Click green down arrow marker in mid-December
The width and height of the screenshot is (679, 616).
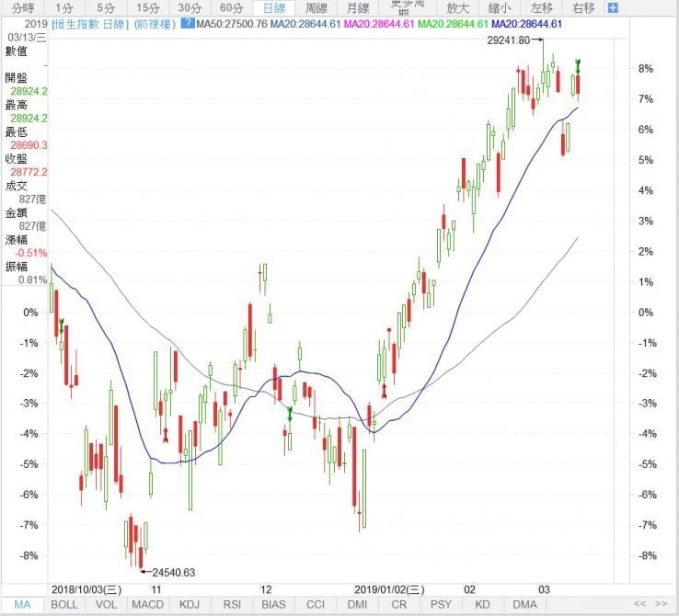pos(289,415)
